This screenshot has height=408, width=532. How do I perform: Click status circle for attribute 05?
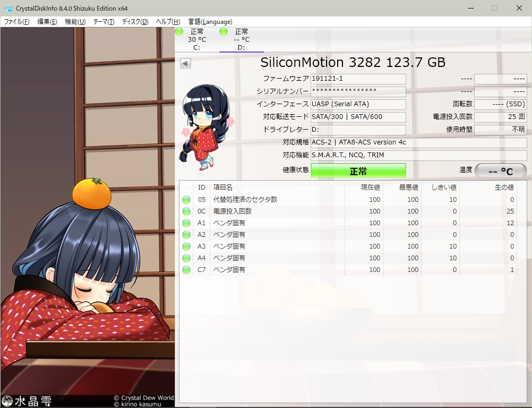pos(186,200)
